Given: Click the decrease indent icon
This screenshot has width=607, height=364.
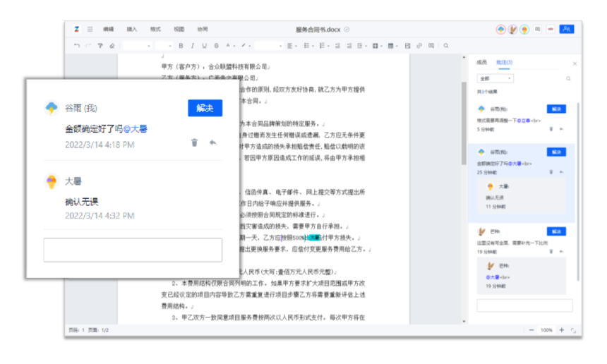Looking at the screenshot, I should [337, 46].
